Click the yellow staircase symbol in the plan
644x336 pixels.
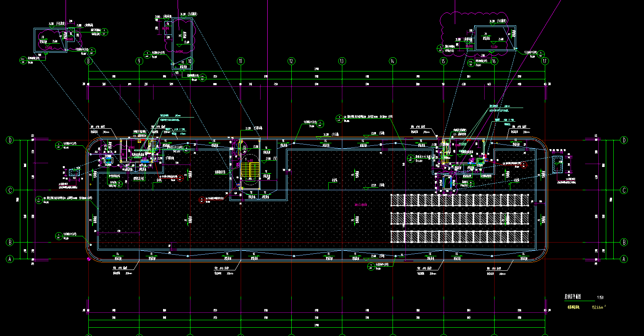pyautogui.click(x=250, y=170)
